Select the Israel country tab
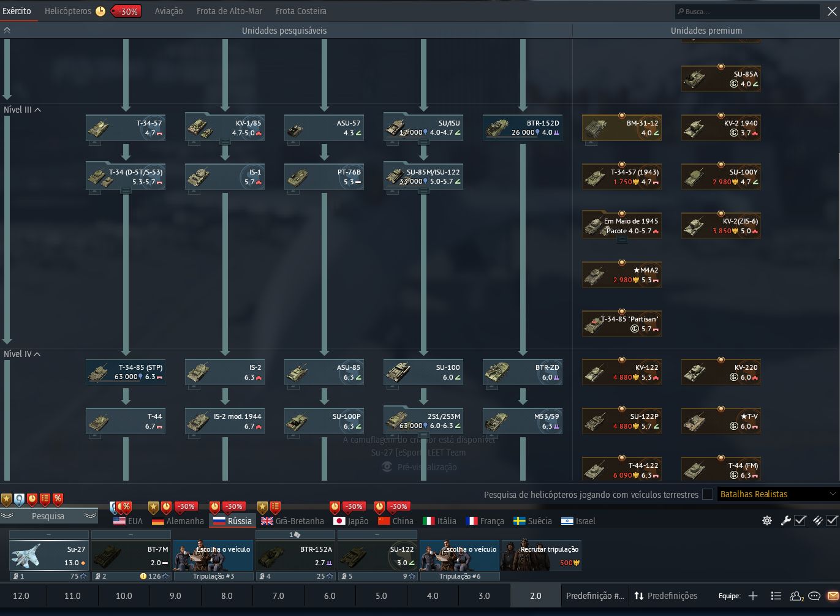The image size is (840, 616). (578, 521)
